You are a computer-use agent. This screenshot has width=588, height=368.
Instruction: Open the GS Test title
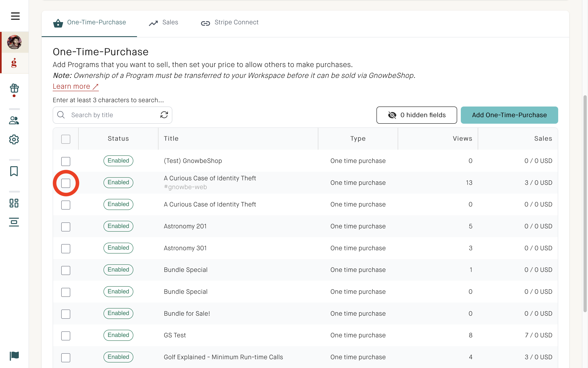pos(175,335)
